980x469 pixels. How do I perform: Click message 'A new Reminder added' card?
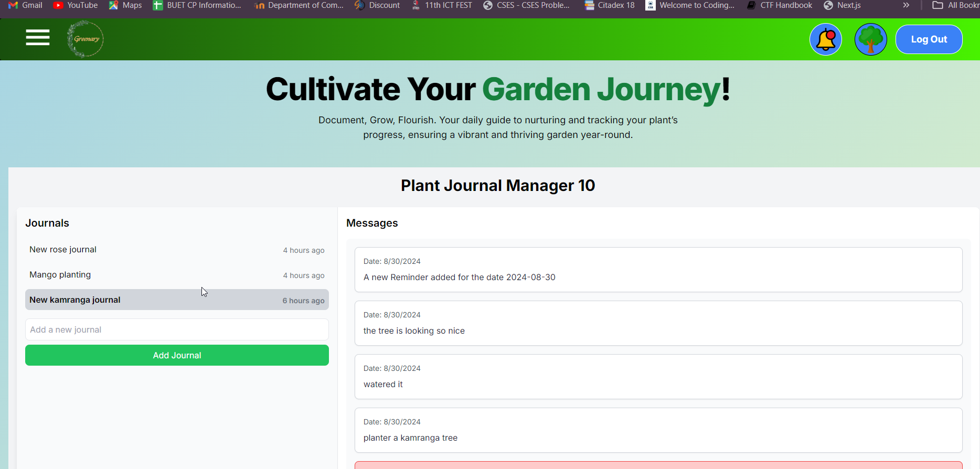point(658,270)
